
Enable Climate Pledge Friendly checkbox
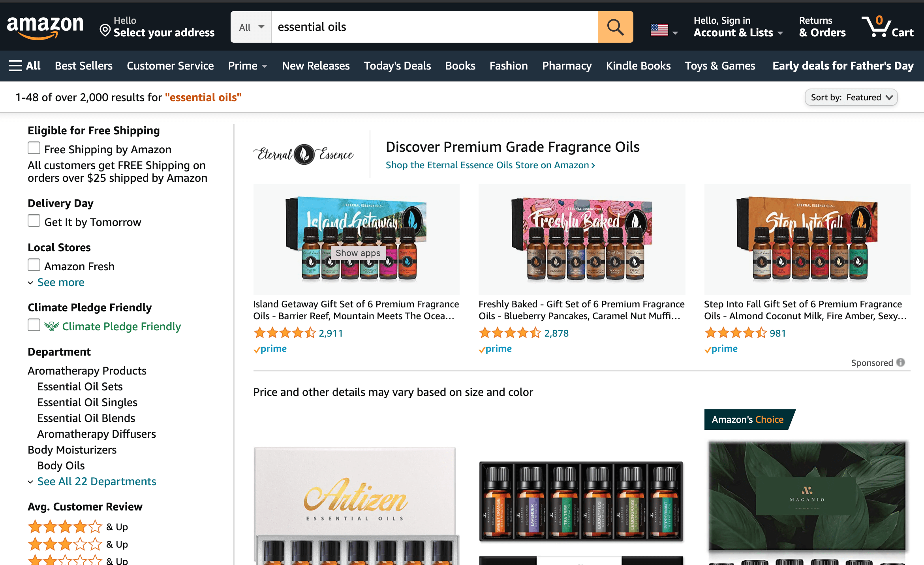click(x=34, y=325)
